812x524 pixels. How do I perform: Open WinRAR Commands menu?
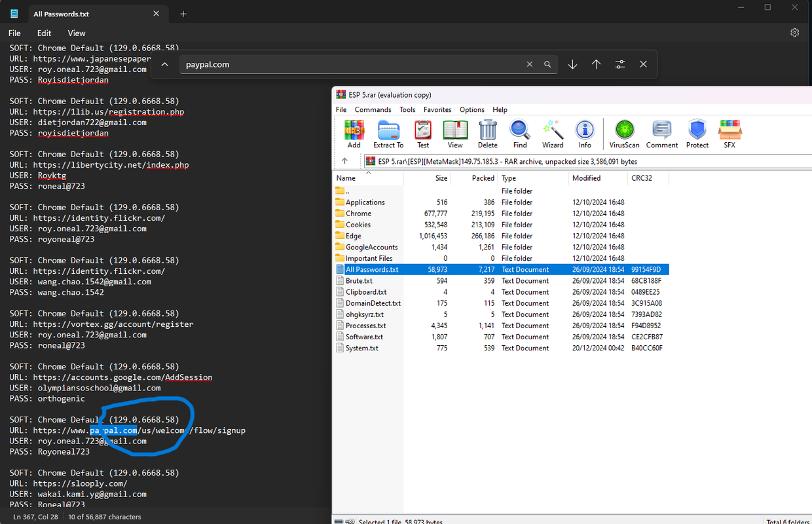(x=373, y=109)
